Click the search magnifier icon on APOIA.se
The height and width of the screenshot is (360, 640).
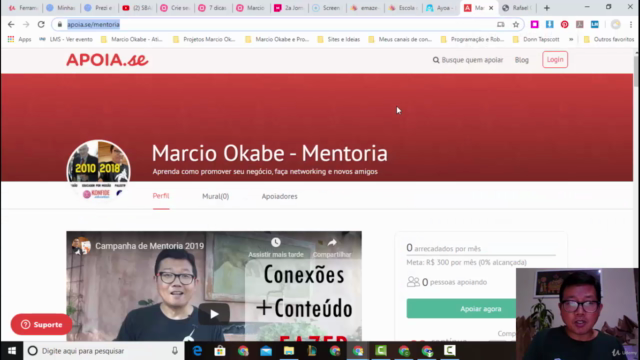436,60
